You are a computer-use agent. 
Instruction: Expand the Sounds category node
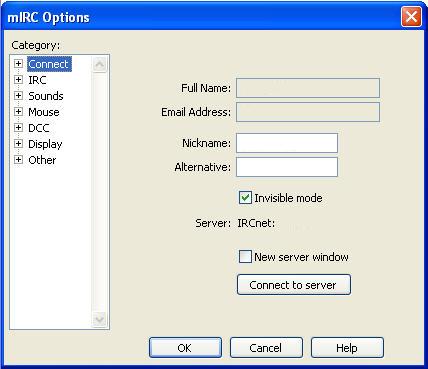coord(18,95)
